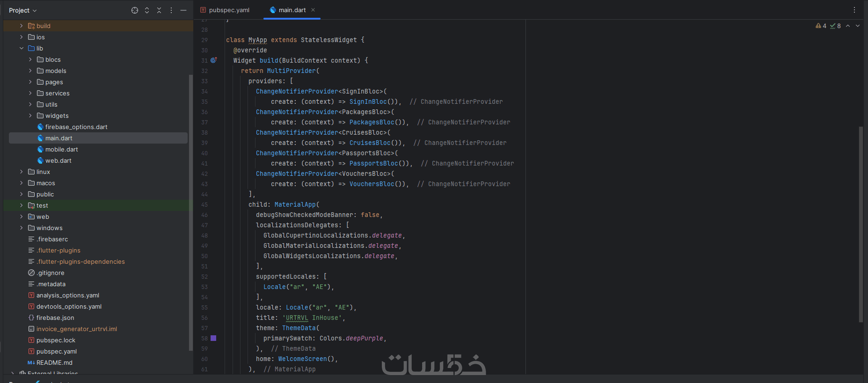Go to next highlighted problem arrow
The height and width of the screenshot is (383, 868).
click(858, 26)
